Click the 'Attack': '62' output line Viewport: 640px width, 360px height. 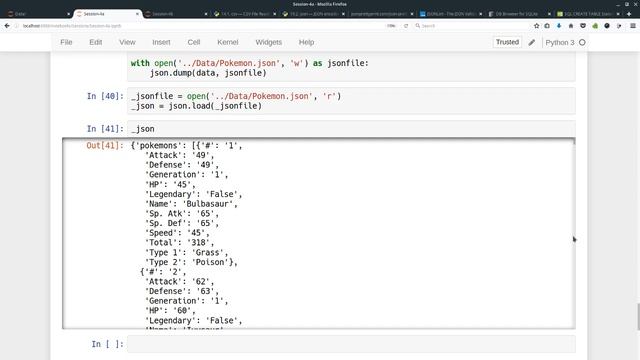click(x=180, y=282)
